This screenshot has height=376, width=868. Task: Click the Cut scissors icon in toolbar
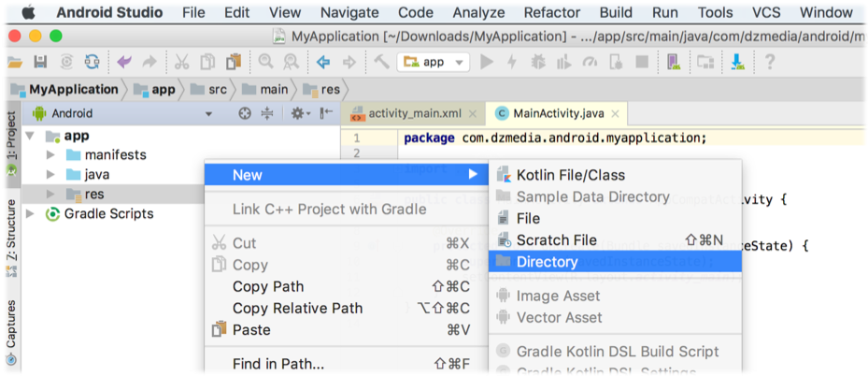pos(181,62)
